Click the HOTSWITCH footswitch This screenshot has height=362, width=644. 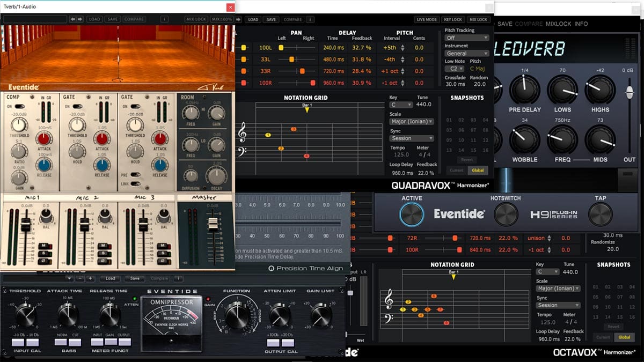506,215
